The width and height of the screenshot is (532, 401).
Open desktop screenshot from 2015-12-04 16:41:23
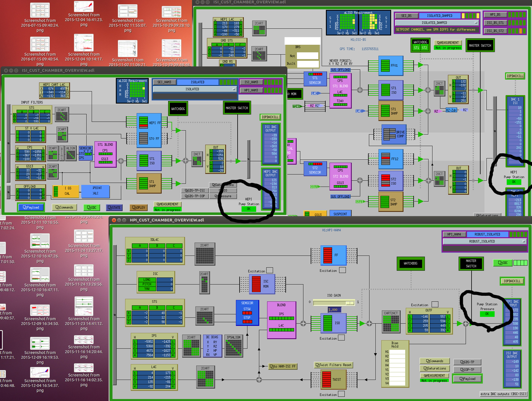(x=84, y=14)
